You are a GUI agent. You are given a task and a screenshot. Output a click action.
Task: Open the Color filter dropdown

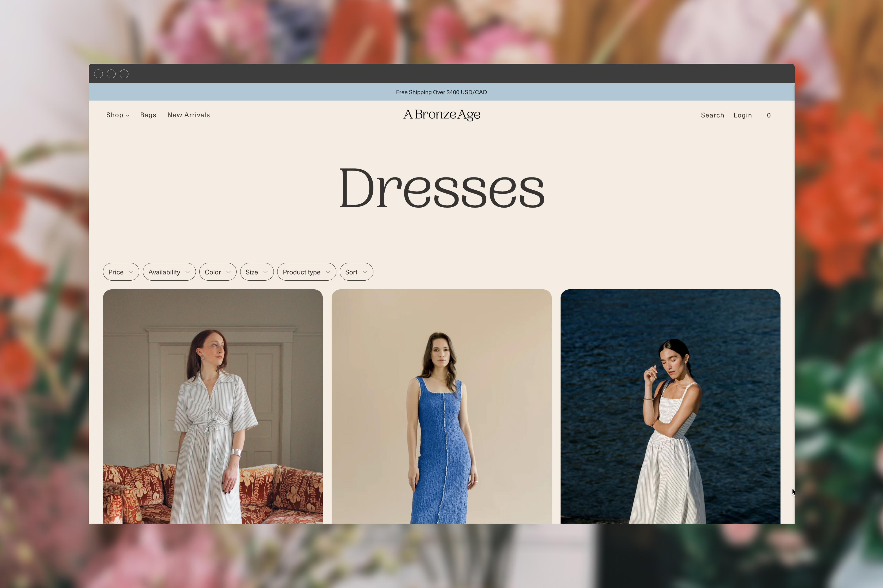click(217, 272)
